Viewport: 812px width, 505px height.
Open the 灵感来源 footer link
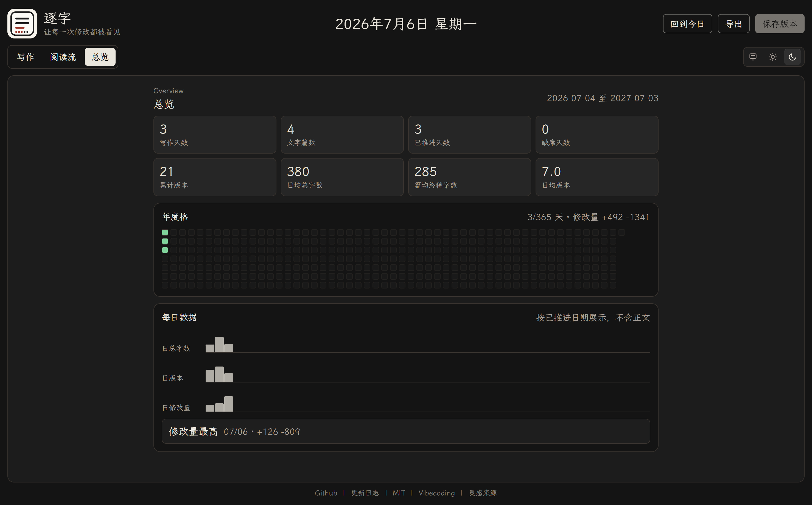[x=483, y=493]
